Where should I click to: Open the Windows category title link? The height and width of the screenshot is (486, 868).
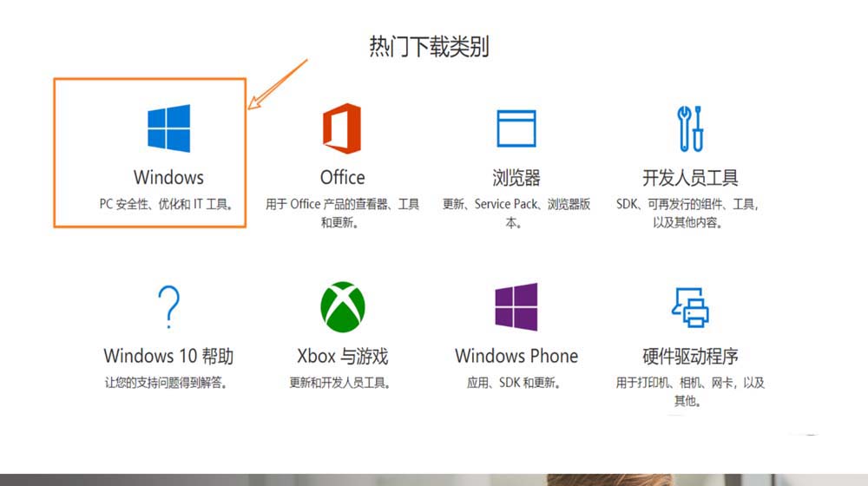tap(169, 178)
